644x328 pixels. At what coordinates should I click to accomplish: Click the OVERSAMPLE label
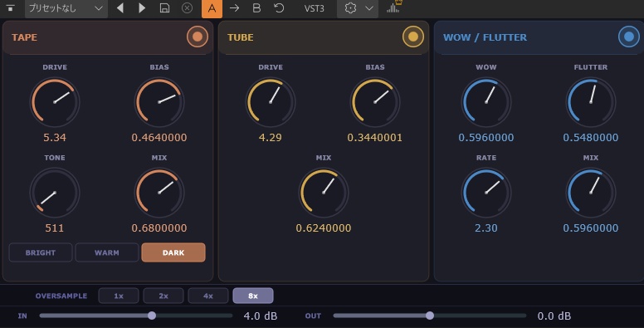(x=61, y=296)
